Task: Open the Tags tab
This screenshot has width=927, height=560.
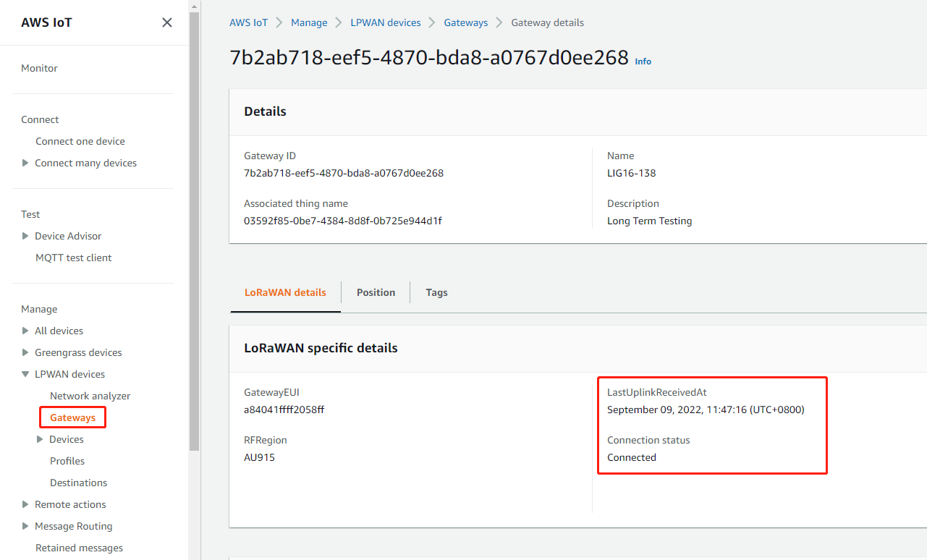Action: click(x=436, y=292)
